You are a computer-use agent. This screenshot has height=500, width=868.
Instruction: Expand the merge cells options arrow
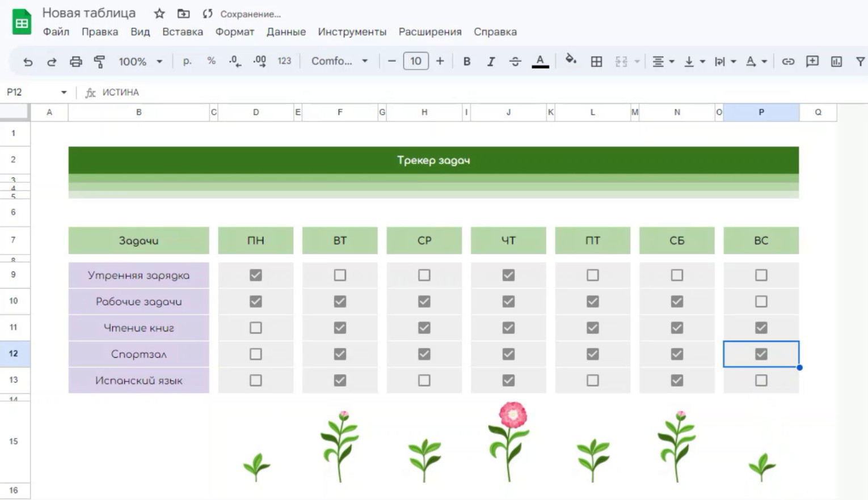pos(637,61)
